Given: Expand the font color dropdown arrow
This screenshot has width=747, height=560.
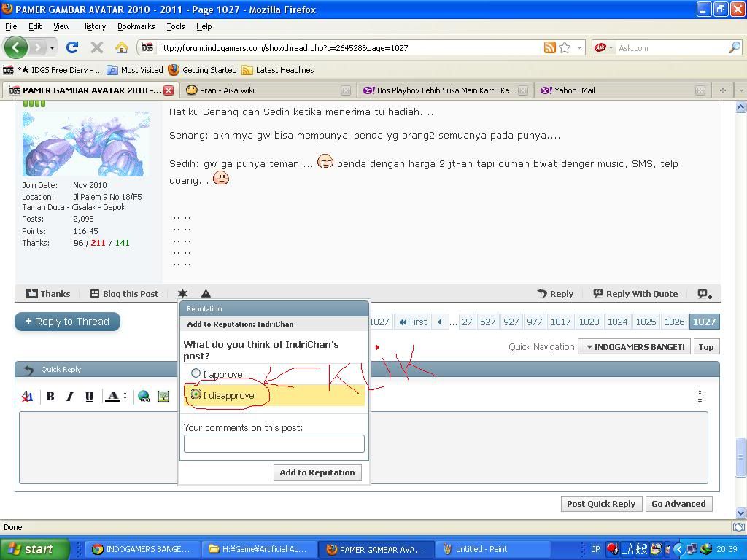Looking at the screenshot, I should (x=125, y=396).
